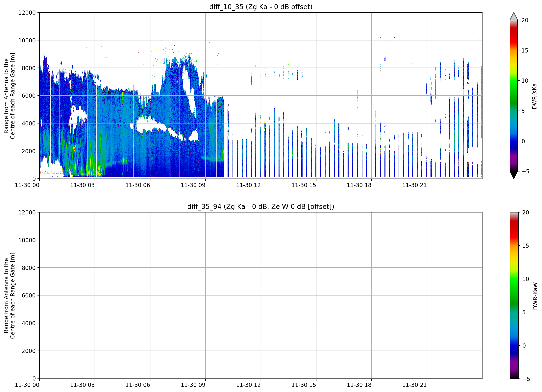Image resolution: width=542 pixels, height=392 pixels.
Task: Click the upper gray extend arrow of DWR-XKa colorbar
Action: point(514,16)
